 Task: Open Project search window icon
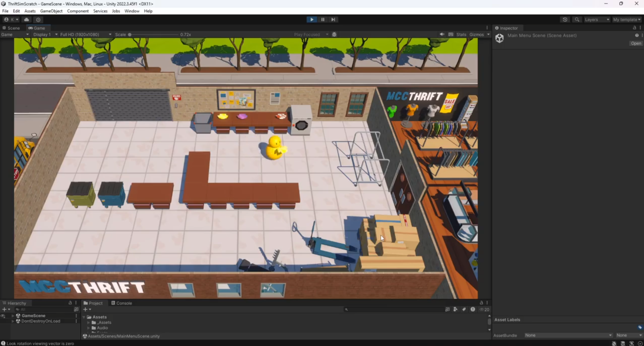[x=447, y=309]
